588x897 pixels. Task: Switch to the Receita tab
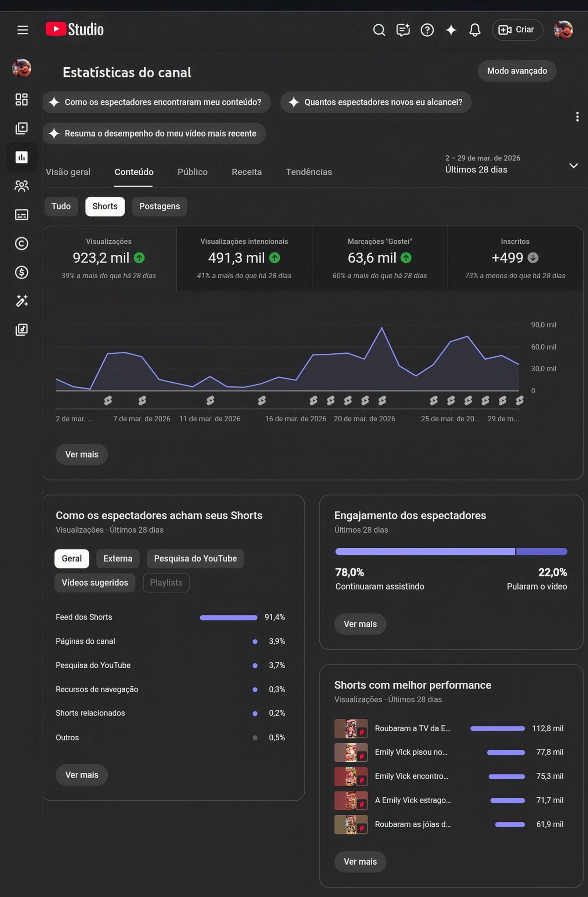pyautogui.click(x=246, y=172)
